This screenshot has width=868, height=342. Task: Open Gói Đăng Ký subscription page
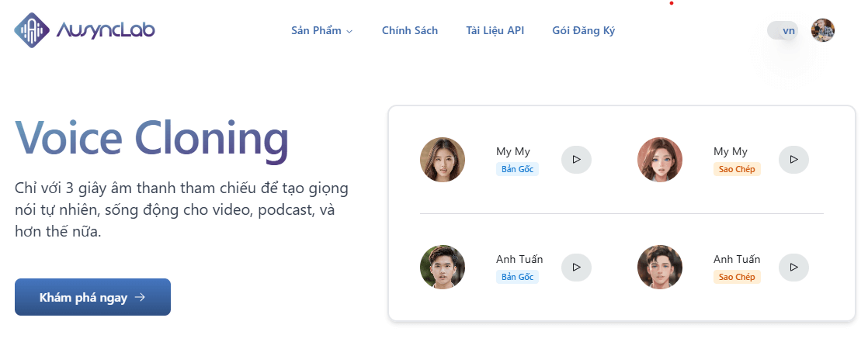pyautogui.click(x=583, y=31)
